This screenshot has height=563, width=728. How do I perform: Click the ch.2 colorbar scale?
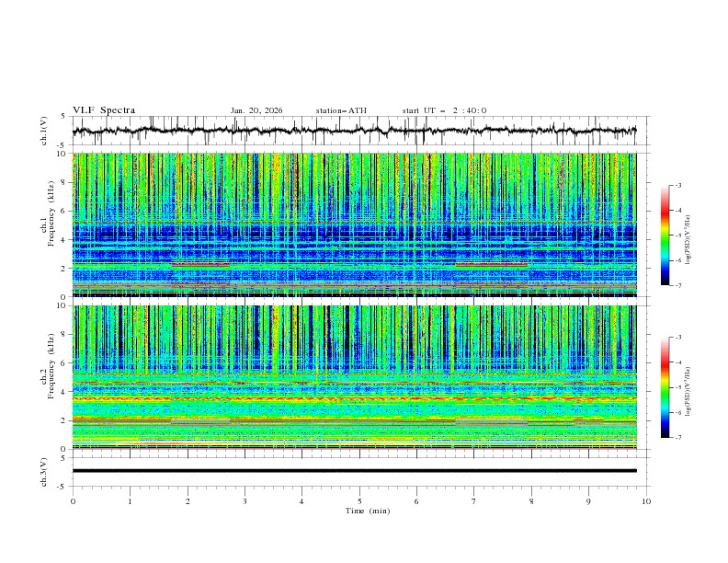[x=665, y=387]
